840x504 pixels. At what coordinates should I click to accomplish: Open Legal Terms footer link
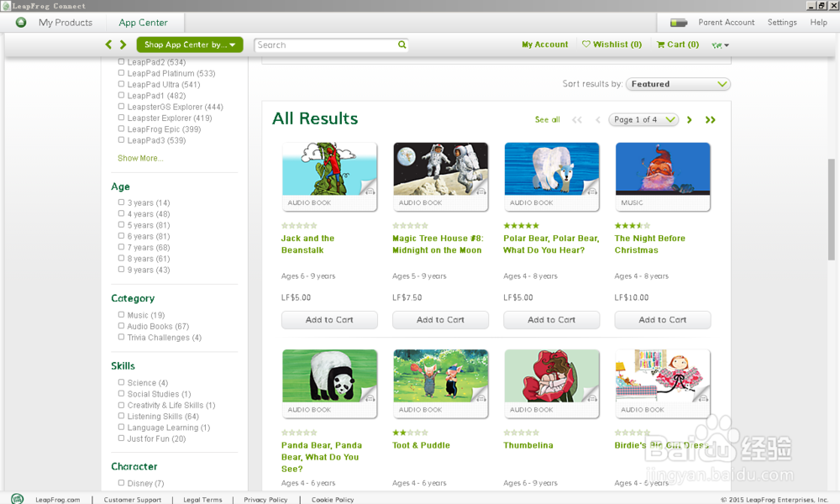click(202, 500)
